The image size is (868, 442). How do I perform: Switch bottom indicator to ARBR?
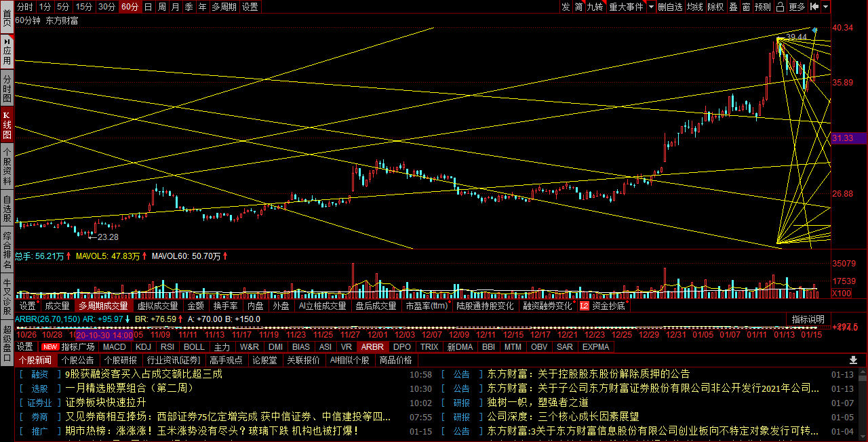click(372, 346)
